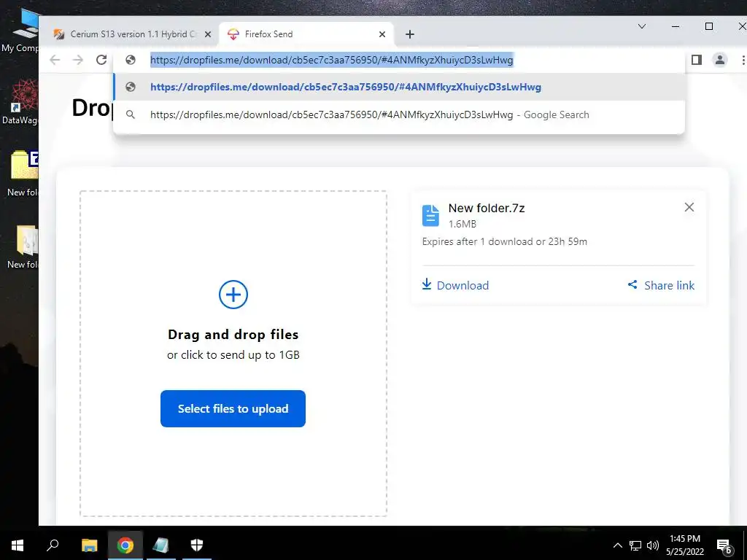747x560 pixels.
Task: Go forward with the browser forward arrow
Action: click(77, 60)
